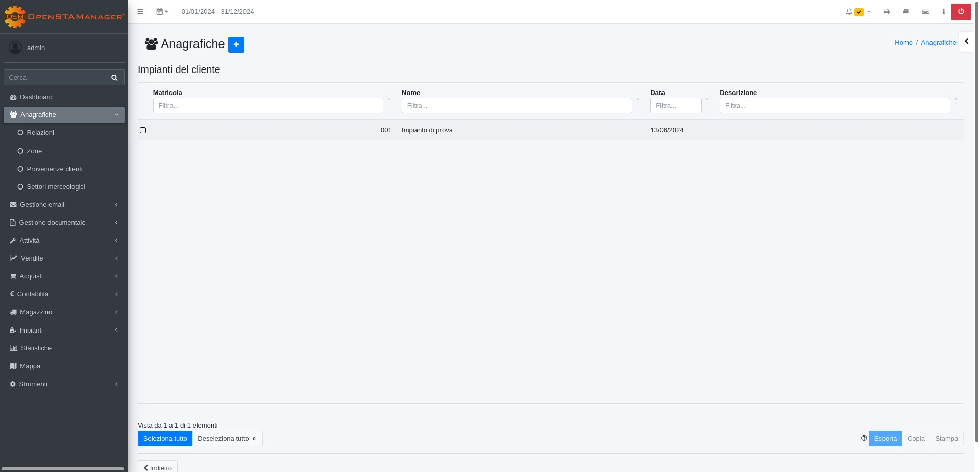Open the calendar period dropdown
The width and height of the screenshot is (980, 472).
coord(162,12)
